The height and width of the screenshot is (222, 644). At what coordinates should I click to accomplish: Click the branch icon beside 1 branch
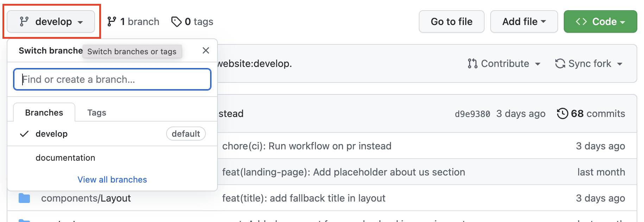point(112,21)
